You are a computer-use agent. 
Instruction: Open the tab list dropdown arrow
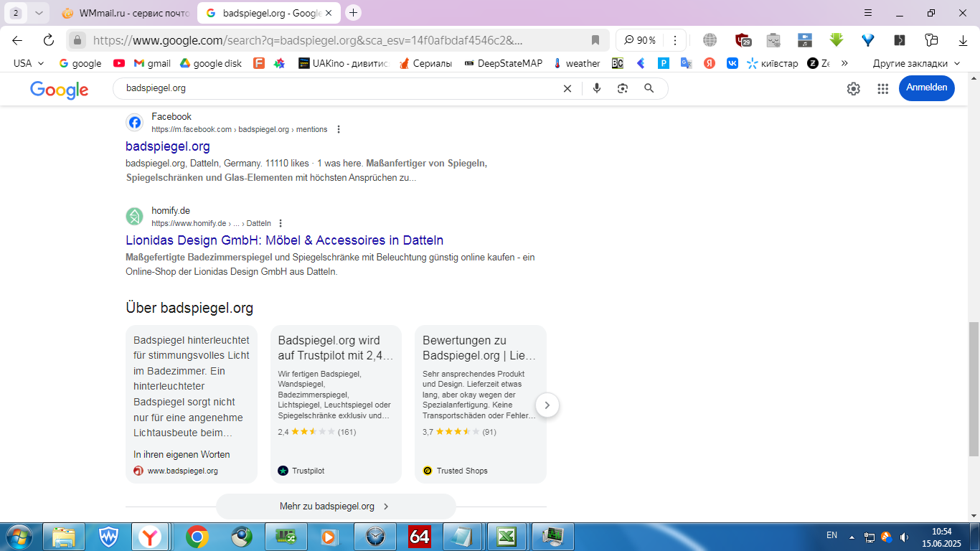click(x=39, y=13)
